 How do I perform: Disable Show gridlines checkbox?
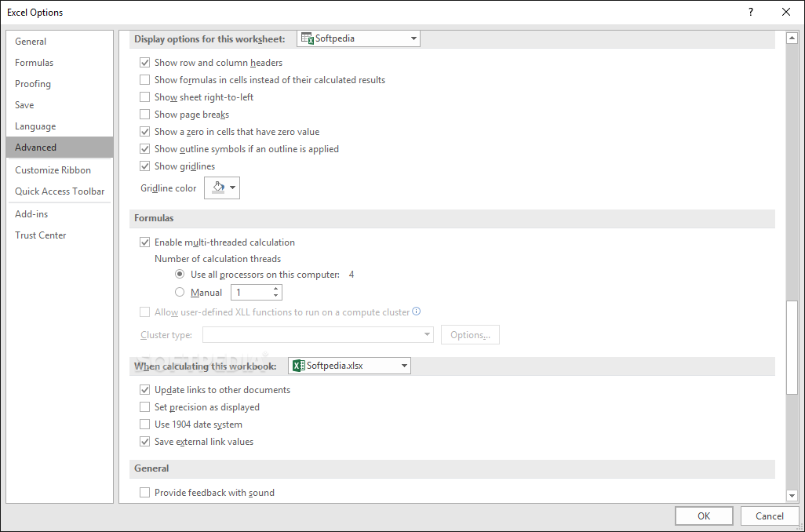pos(144,166)
